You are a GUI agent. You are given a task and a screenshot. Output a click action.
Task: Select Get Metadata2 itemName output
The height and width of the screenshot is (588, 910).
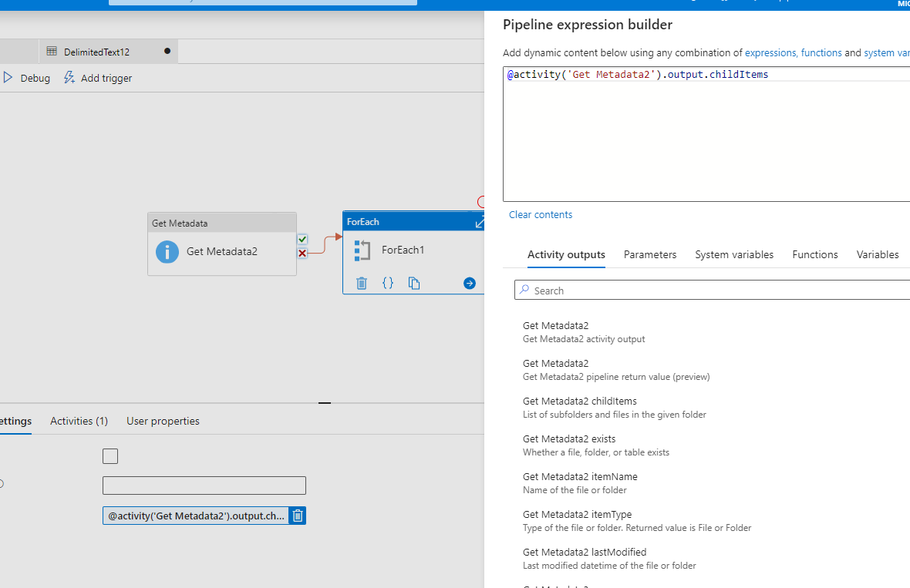pyautogui.click(x=580, y=483)
